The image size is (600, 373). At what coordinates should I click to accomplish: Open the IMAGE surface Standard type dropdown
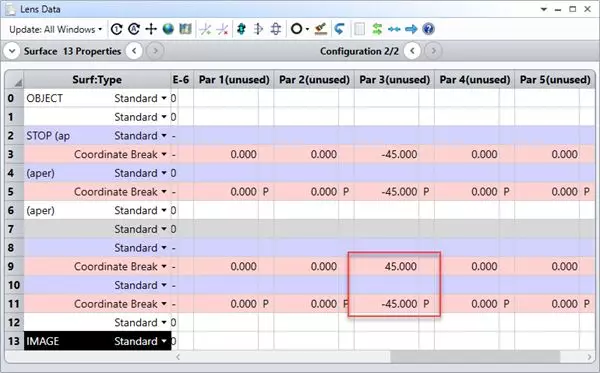tap(164, 341)
